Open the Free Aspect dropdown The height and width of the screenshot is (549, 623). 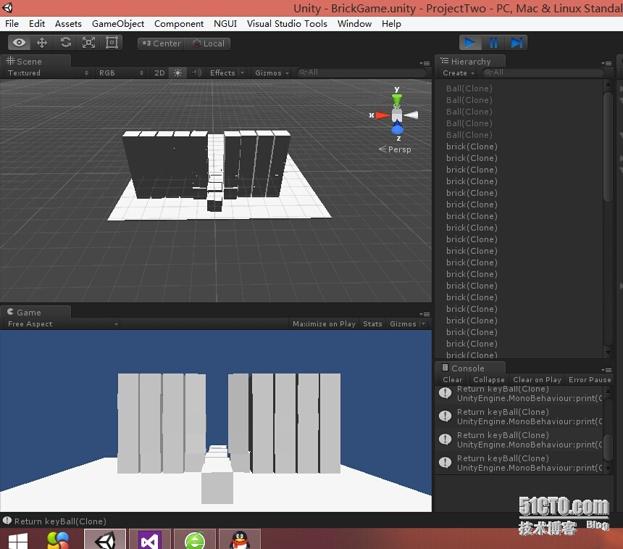(63, 324)
